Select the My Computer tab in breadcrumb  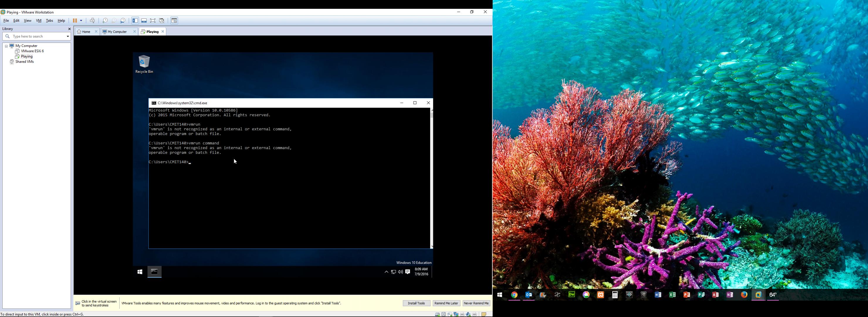point(116,32)
